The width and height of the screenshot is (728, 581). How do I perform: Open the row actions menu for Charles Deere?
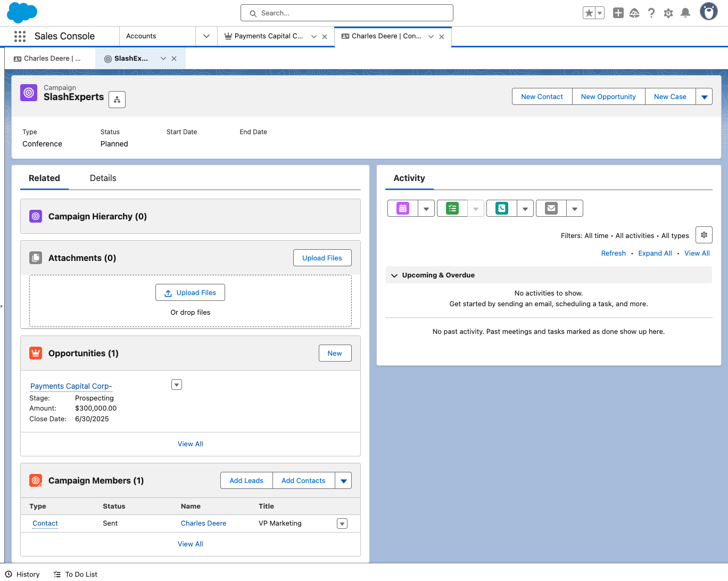[342, 523]
